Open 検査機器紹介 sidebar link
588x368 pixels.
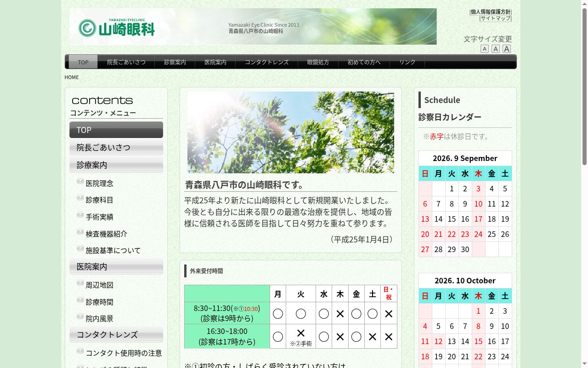[x=107, y=234]
